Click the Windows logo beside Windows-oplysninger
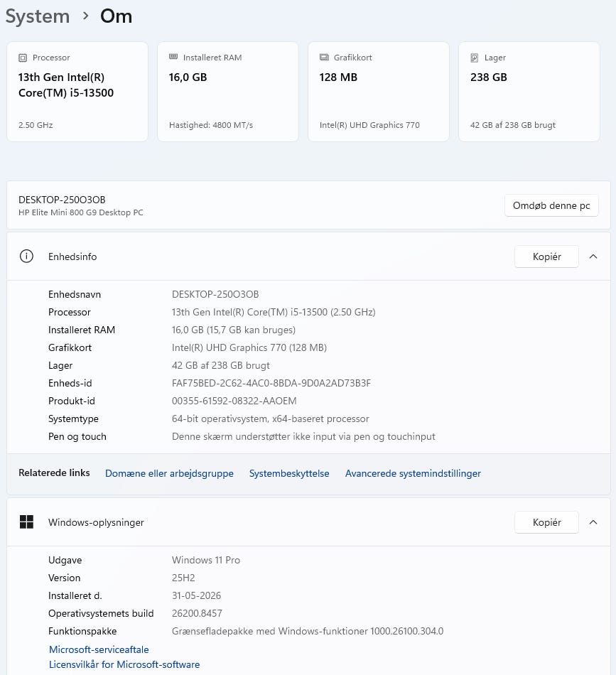Viewport: 616px width, 675px height. tap(27, 522)
